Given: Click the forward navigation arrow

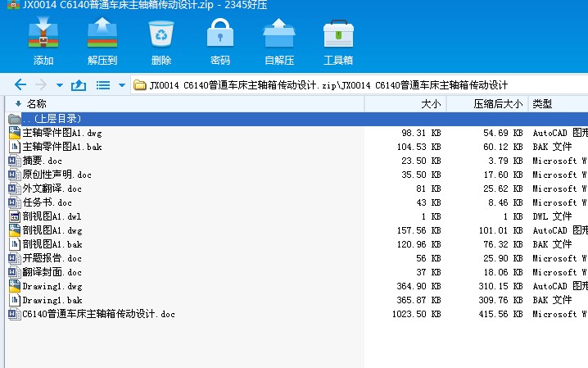Looking at the screenshot, I should point(40,84).
